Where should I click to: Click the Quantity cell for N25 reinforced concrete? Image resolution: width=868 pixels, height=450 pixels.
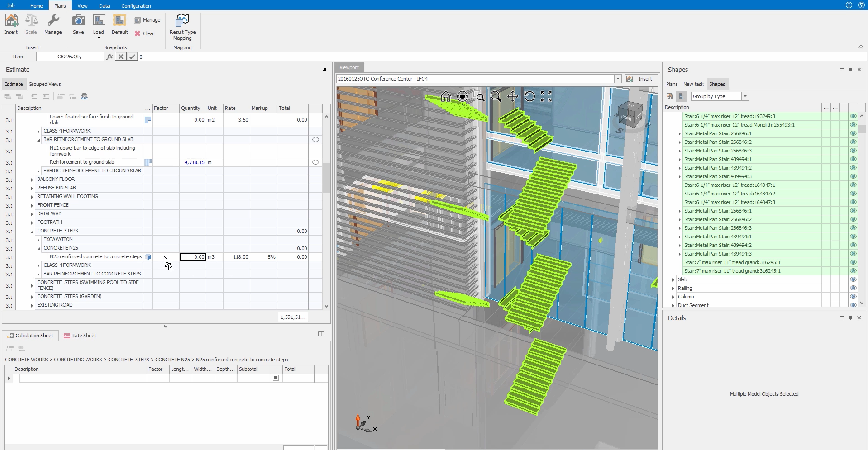(193, 257)
